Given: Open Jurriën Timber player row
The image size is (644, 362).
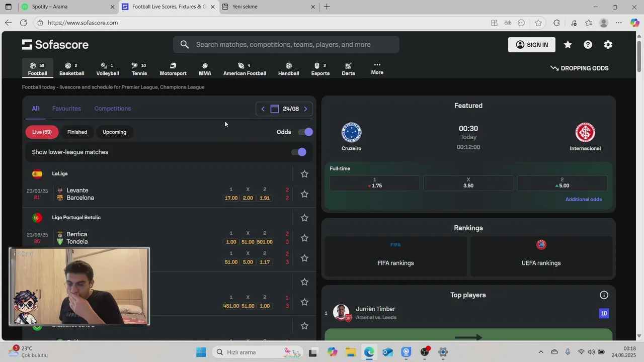Looking at the screenshot, I should coord(468,313).
